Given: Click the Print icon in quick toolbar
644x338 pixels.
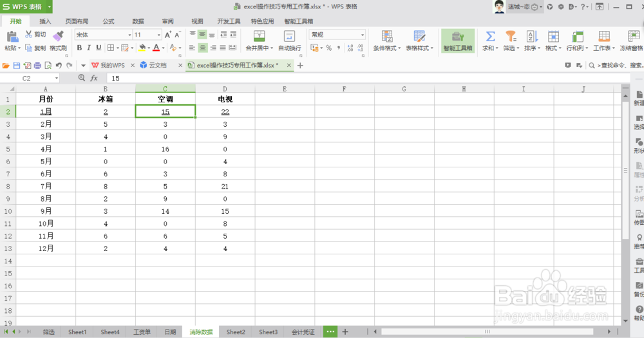Looking at the screenshot, I should (x=37, y=65).
